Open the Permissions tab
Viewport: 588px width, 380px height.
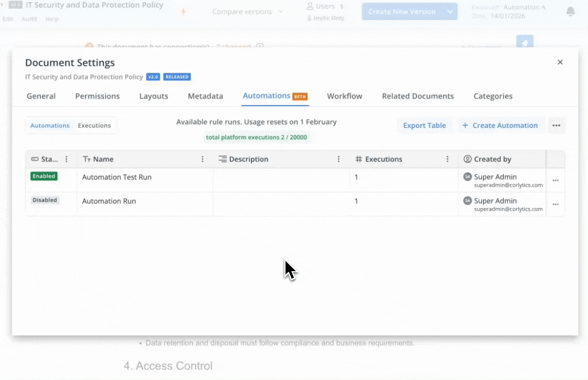97,96
